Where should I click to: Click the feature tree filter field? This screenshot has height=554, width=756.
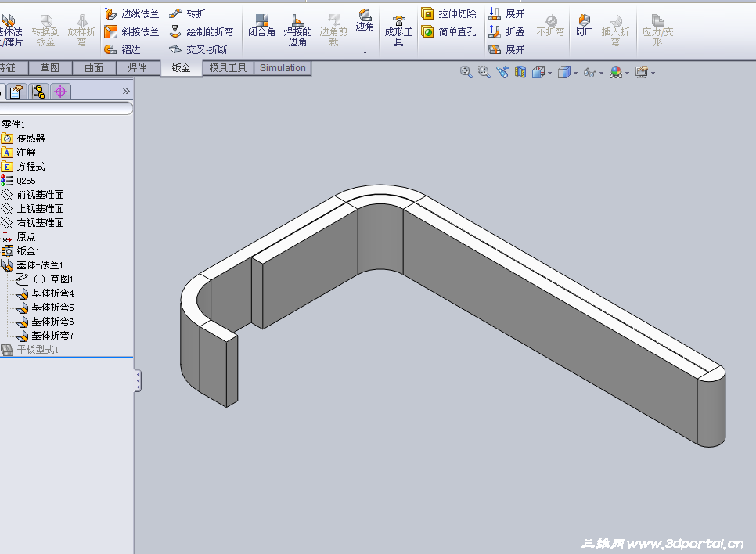(66, 109)
